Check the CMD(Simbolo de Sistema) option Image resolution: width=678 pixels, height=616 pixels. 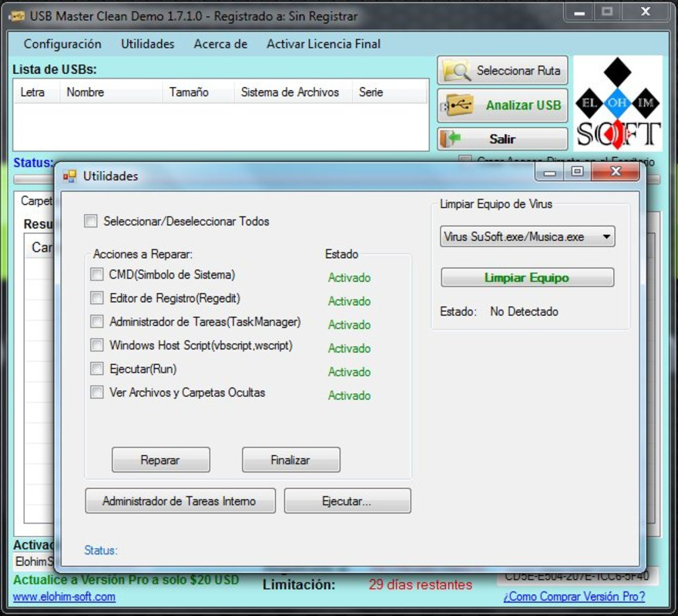pos(97,274)
